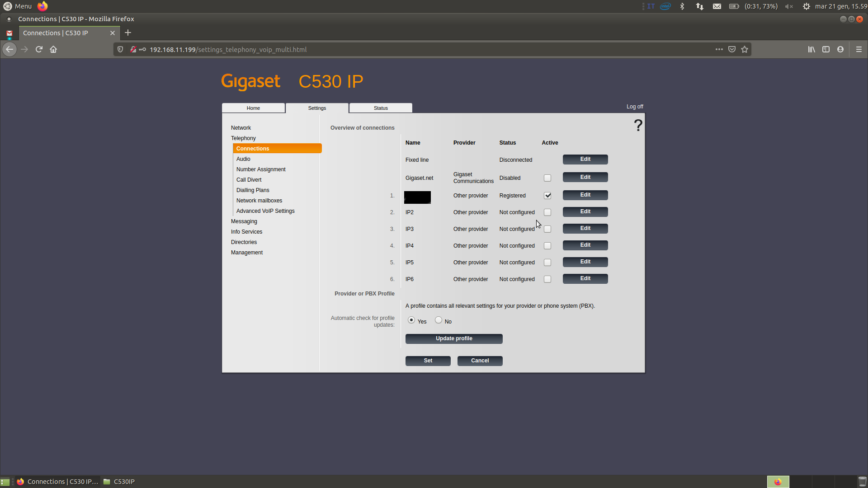Select No for automatic profile updates
Image resolution: width=868 pixels, height=488 pixels.
click(x=439, y=320)
